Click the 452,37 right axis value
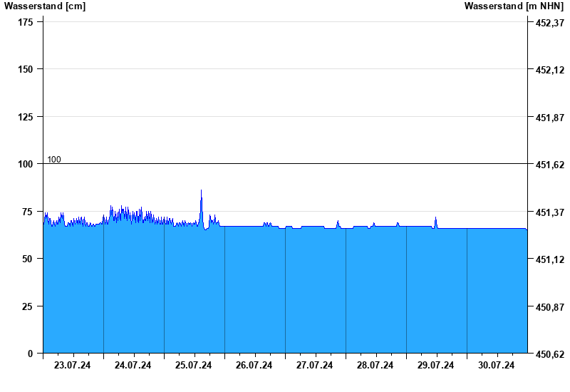 click(550, 23)
